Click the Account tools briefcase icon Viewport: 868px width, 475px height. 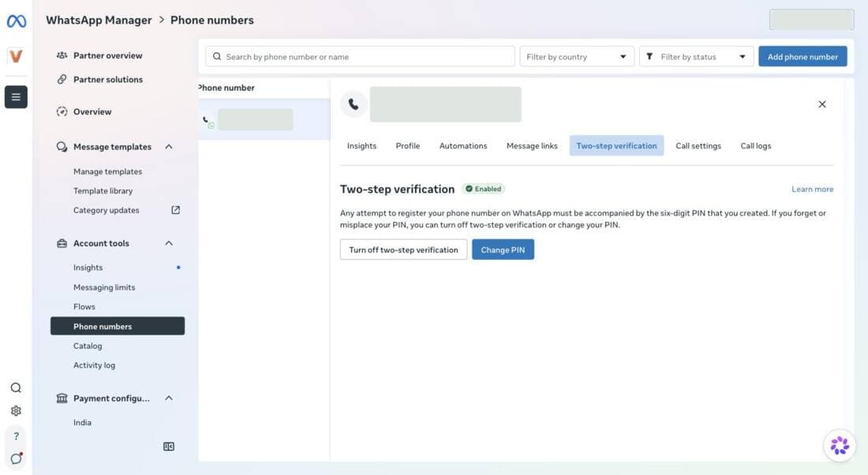(62, 243)
